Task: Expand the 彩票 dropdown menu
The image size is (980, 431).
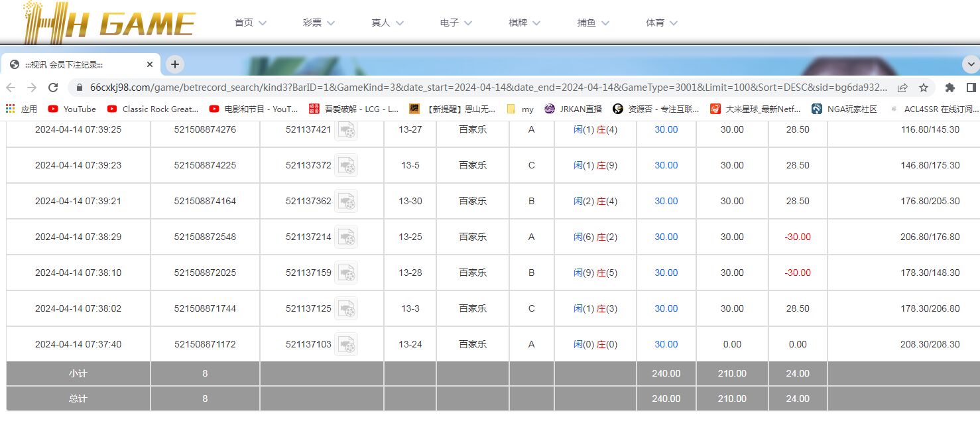Action: pos(319,23)
